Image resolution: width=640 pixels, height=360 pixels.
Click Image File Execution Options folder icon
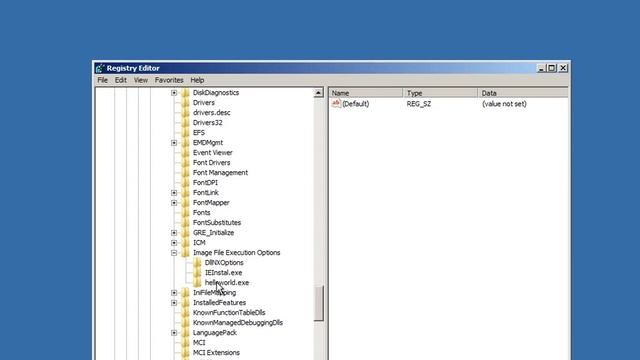point(185,253)
